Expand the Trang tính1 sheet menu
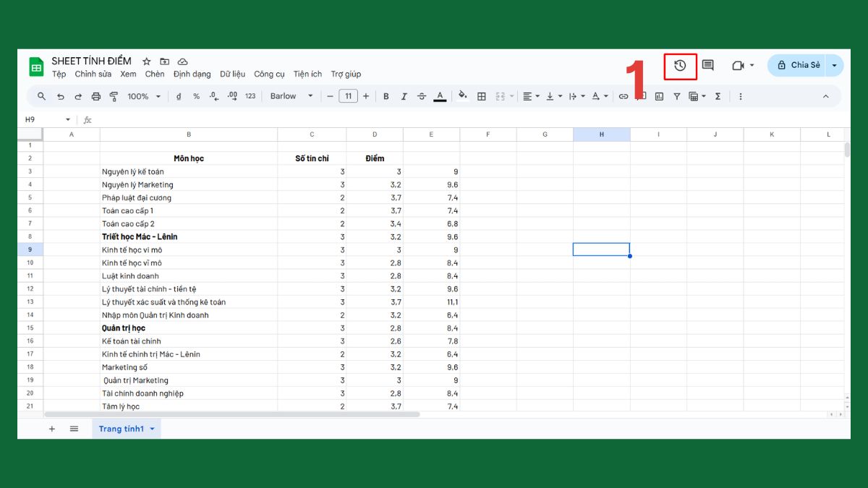The height and width of the screenshot is (488, 868). pyautogui.click(x=152, y=428)
